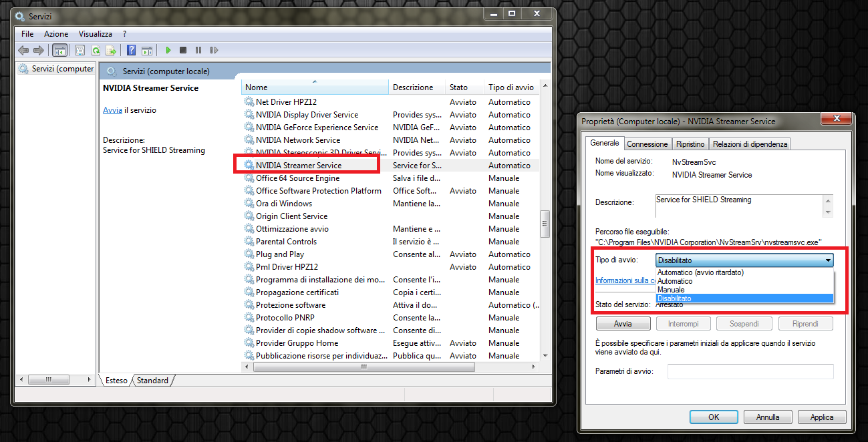
Task: Open the Tipo di avvio combo box
Action: [x=744, y=260]
